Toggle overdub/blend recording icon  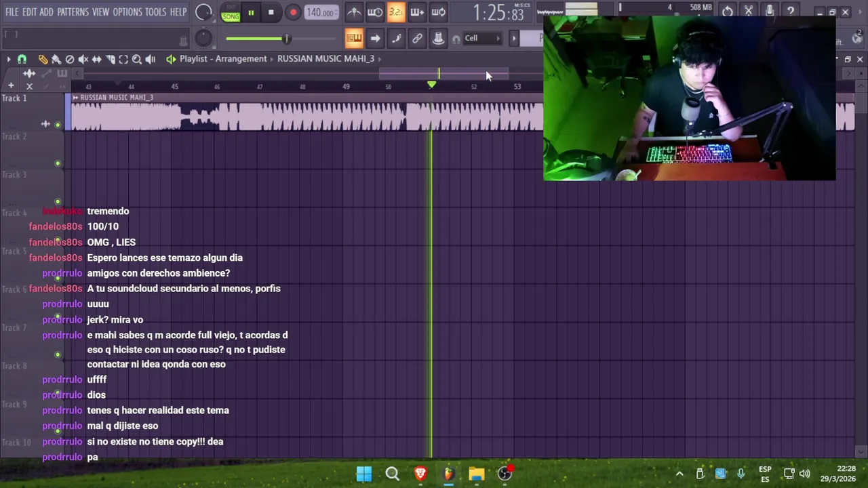click(417, 12)
